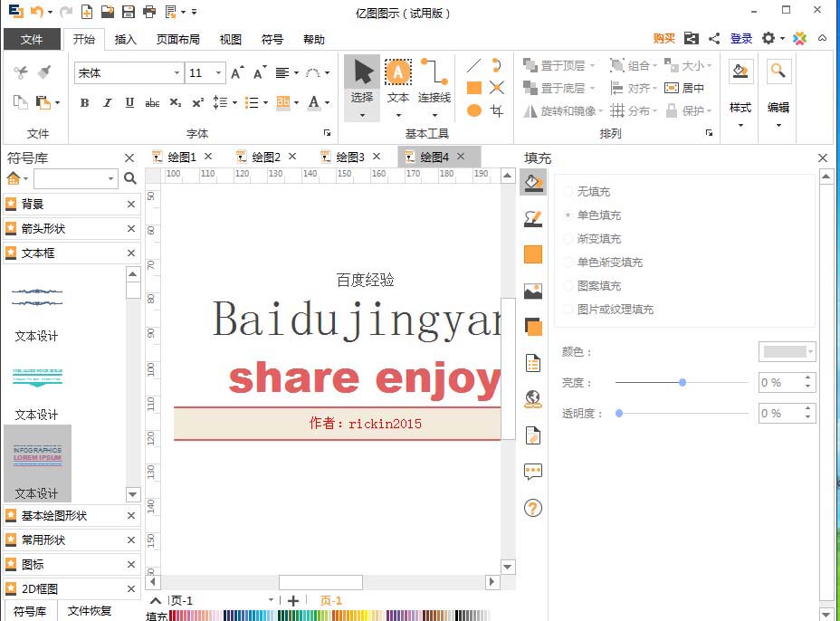Viewport: 840px width, 621px height.
Task: Open the hyperlink globe panel icon
Action: tap(533, 399)
